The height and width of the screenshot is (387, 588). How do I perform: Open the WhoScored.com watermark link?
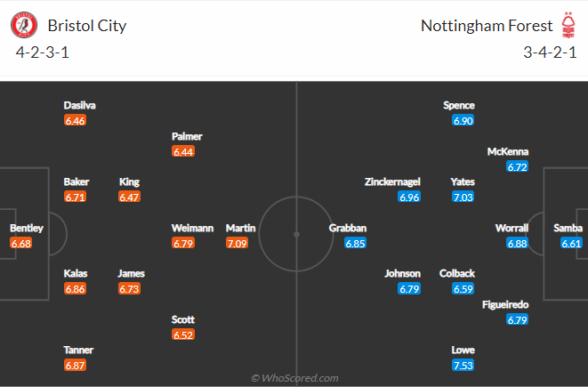(x=294, y=378)
